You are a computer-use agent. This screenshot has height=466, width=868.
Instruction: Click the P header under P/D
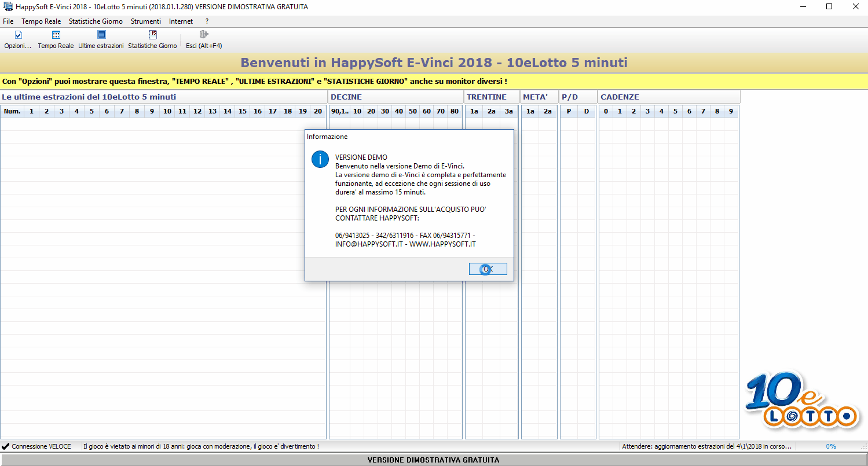(569, 111)
